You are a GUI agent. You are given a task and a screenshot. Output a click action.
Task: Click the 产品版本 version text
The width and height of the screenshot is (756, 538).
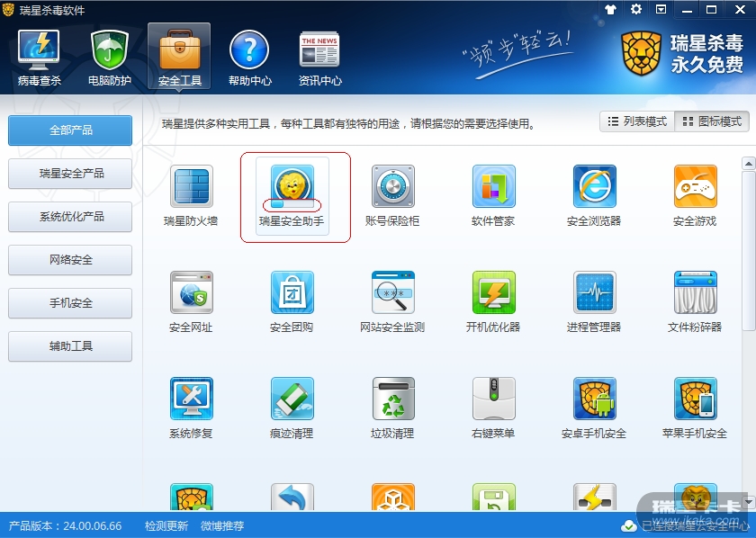point(65,525)
